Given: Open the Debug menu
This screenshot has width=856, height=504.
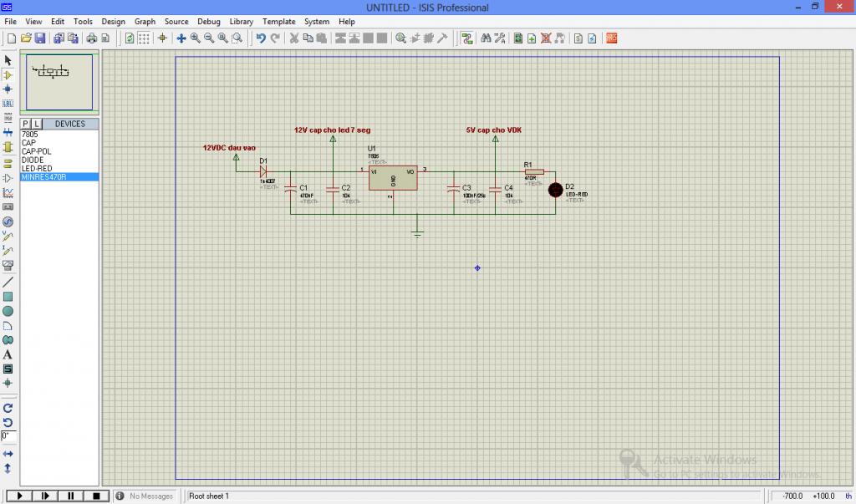Looking at the screenshot, I should (x=209, y=22).
